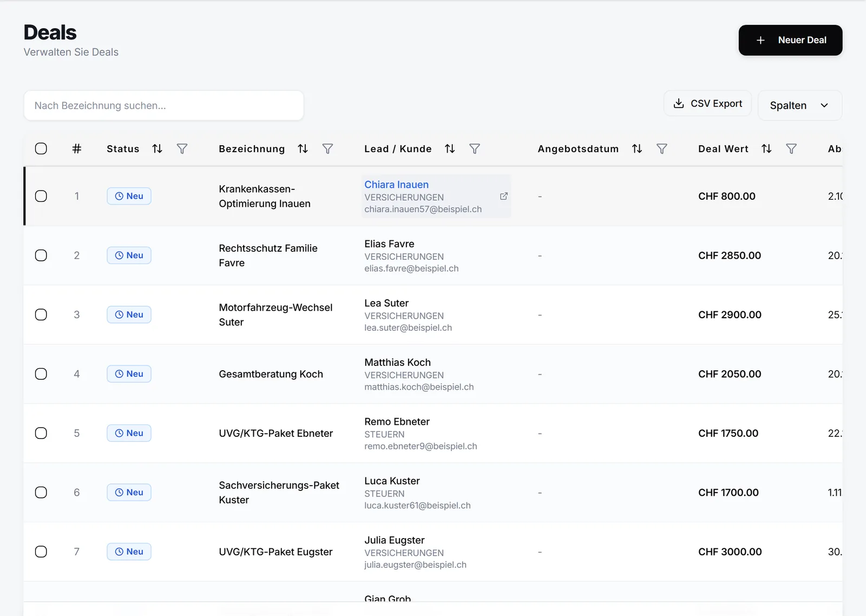The height and width of the screenshot is (616, 866).
Task: Open the Angebotsdatum column filter
Action: tap(662, 149)
